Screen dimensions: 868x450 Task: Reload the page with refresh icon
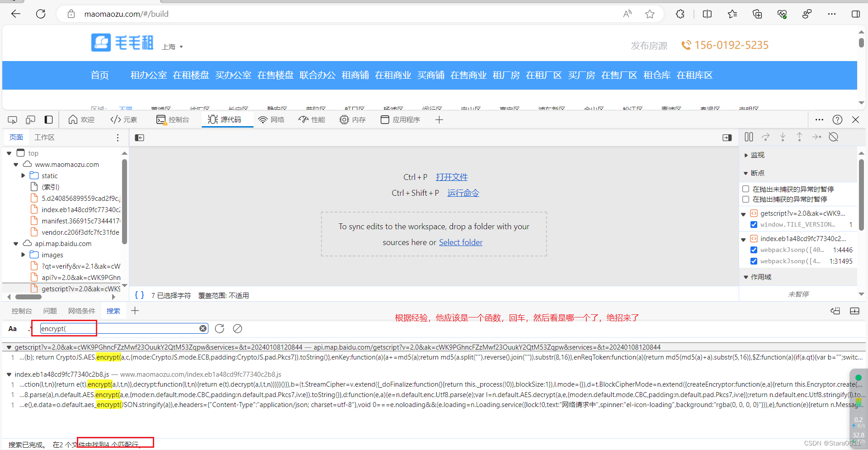[x=41, y=14]
